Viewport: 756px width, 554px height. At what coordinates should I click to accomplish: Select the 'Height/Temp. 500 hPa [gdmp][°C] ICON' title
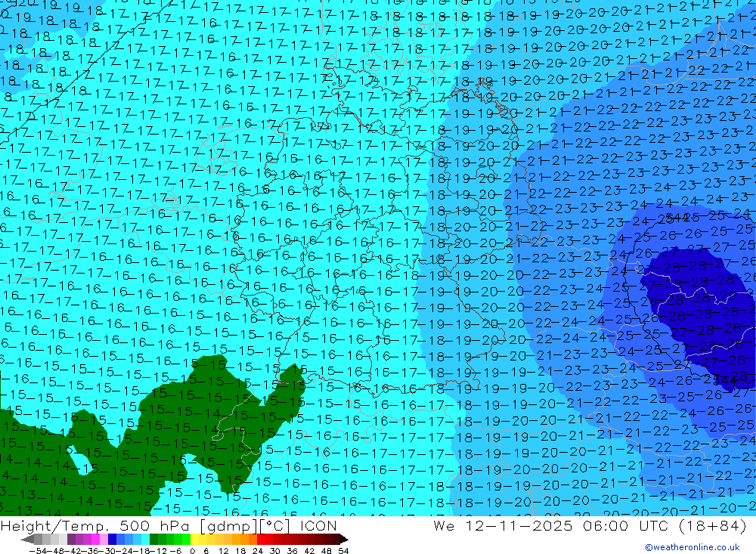point(169,525)
